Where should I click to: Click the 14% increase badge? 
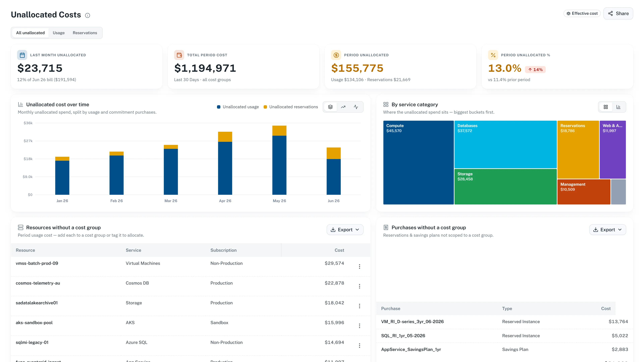(535, 69)
